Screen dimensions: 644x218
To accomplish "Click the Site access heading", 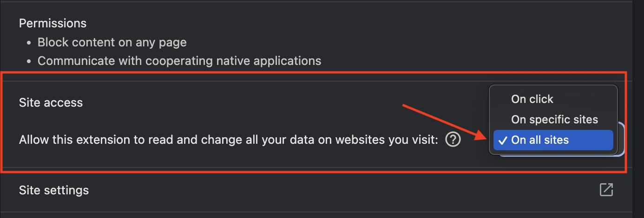I will coord(51,103).
